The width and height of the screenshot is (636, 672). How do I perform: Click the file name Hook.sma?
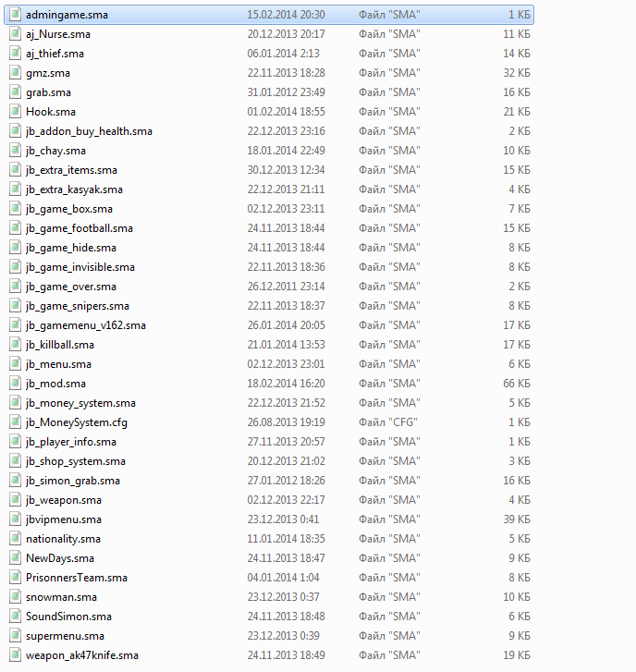pyautogui.click(x=51, y=112)
